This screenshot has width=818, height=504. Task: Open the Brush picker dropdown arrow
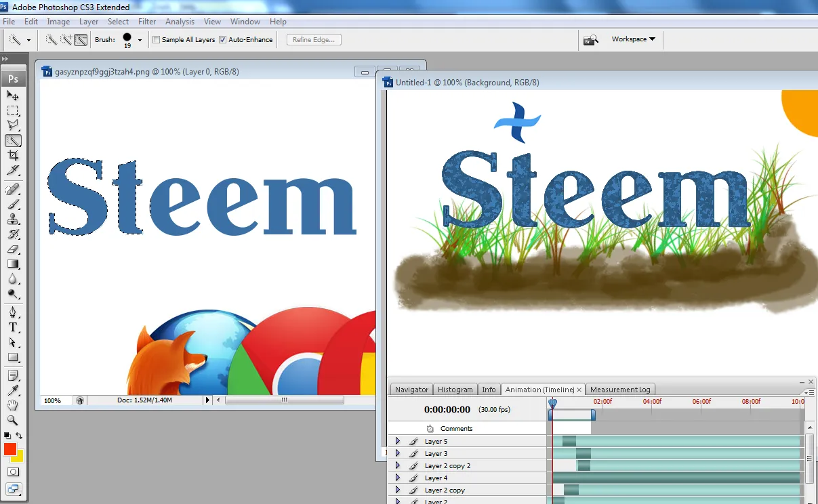click(140, 40)
